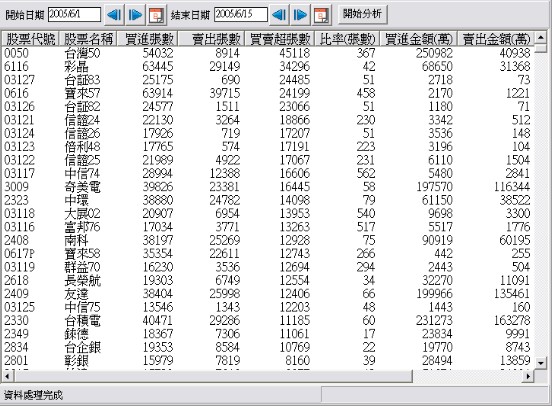Click horizontal scrollbar left arrow
552x406 pixels.
pos(7,376)
